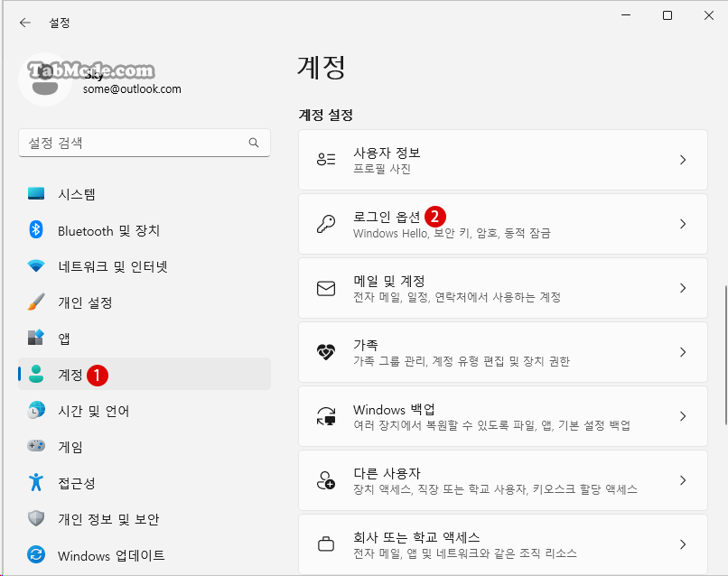
Task: Expand the 다른 사용자 chevron
Action: click(x=683, y=480)
